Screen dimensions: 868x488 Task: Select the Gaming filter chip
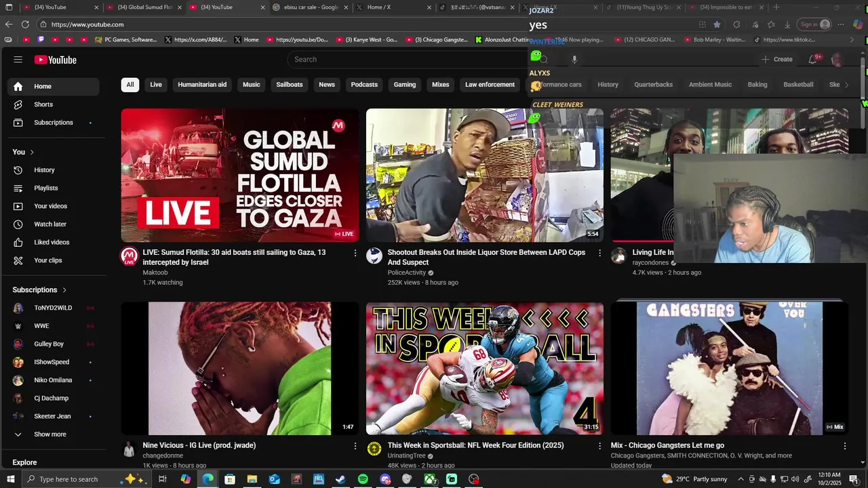(405, 85)
